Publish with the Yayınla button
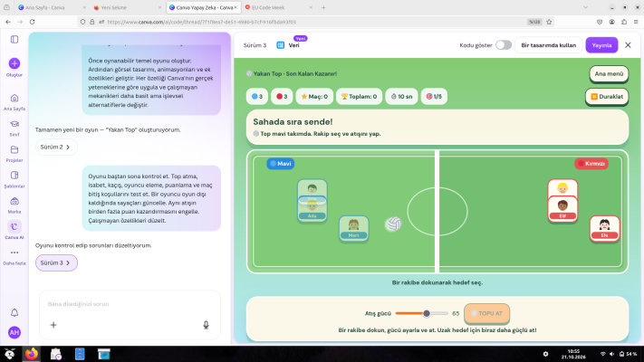Screen dimensions: 644x362 601,45
